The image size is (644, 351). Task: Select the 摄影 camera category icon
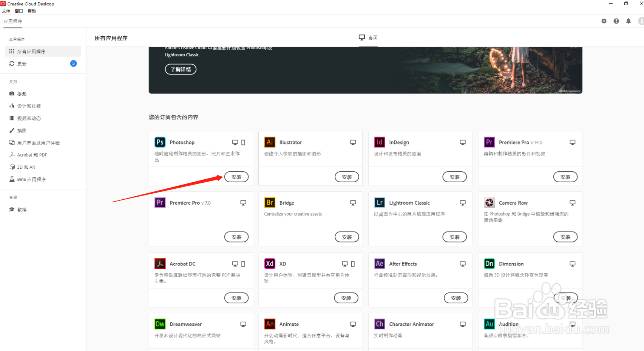pos(12,93)
